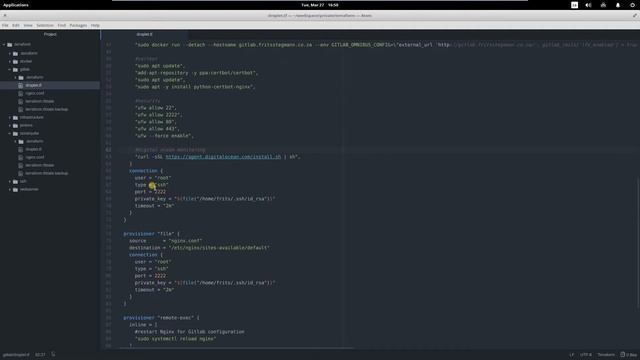The width and height of the screenshot is (640, 360).
Task: Click the Terraform grammar selector
Action: pyautogui.click(x=606, y=355)
